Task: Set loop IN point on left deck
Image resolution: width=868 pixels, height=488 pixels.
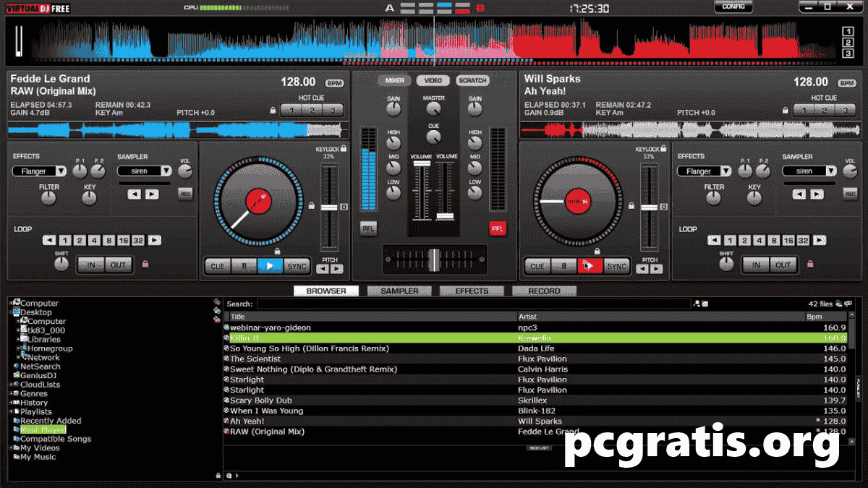Action: pyautogui.click(x=91, y=265)
